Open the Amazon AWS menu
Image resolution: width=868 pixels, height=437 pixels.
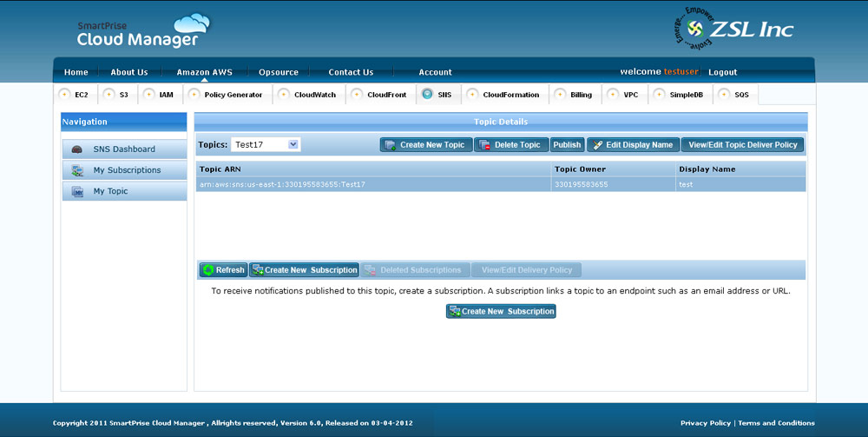[x=204, y=72]
